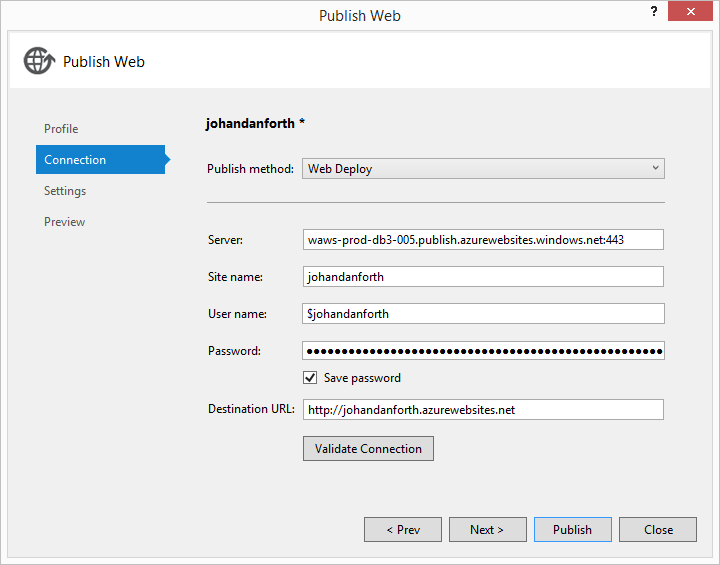
Task: Close the Publish Web dialog with the red X
Action: [690, 11]
